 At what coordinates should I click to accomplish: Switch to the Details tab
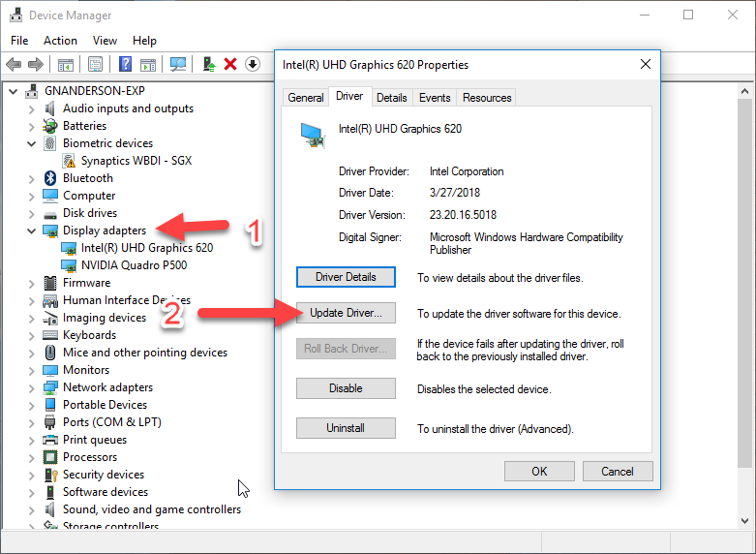click(x=391, y=98)
